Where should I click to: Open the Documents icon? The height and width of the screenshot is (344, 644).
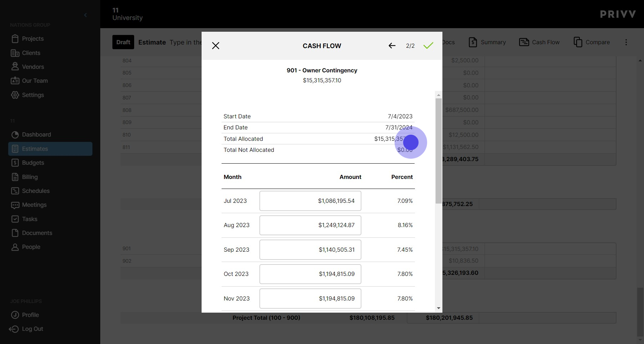tap(15, 233)
